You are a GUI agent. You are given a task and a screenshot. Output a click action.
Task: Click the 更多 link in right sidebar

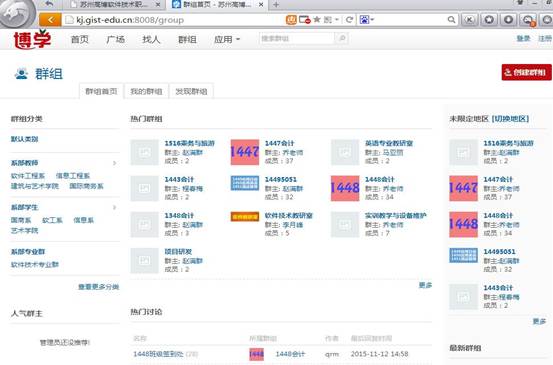pos(539,321)
